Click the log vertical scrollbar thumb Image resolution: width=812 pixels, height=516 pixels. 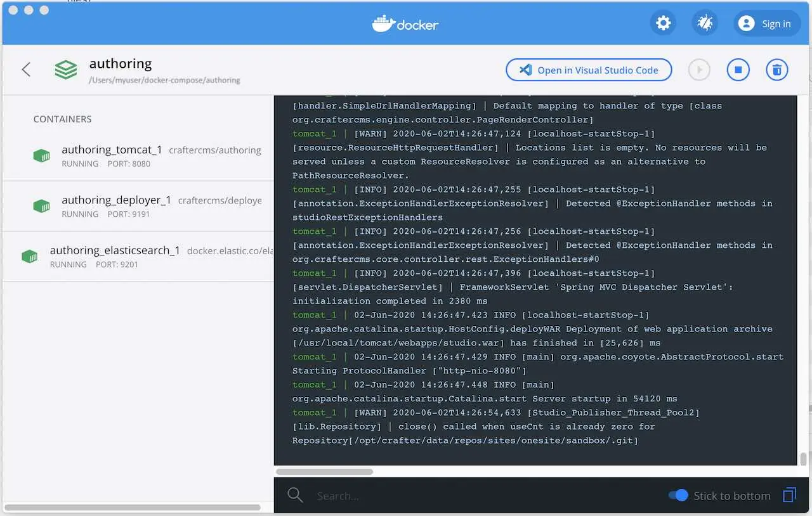coord(803,459)
